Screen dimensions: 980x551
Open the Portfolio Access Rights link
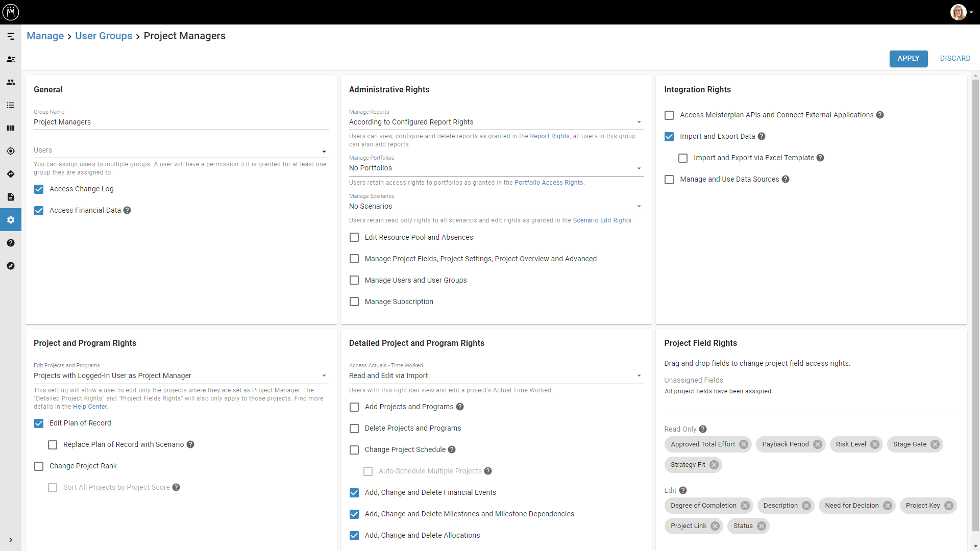point(549,183)
